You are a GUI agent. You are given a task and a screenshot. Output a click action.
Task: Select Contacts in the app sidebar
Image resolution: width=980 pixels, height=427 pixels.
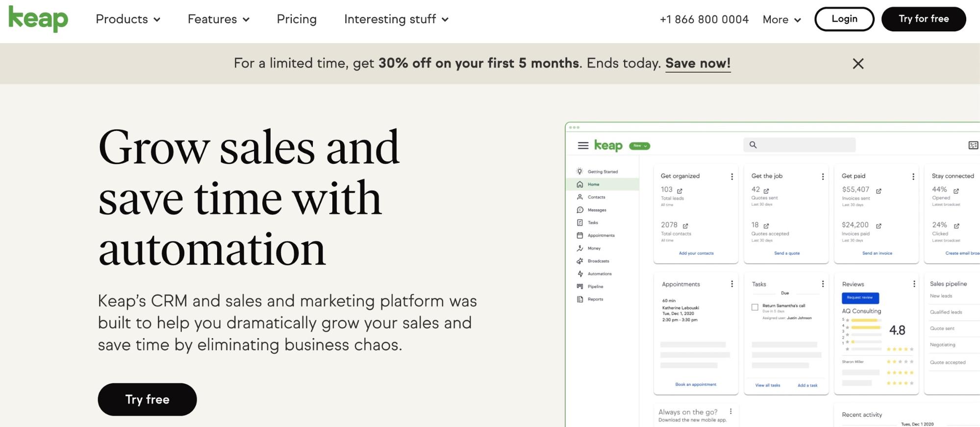[596, 197]
